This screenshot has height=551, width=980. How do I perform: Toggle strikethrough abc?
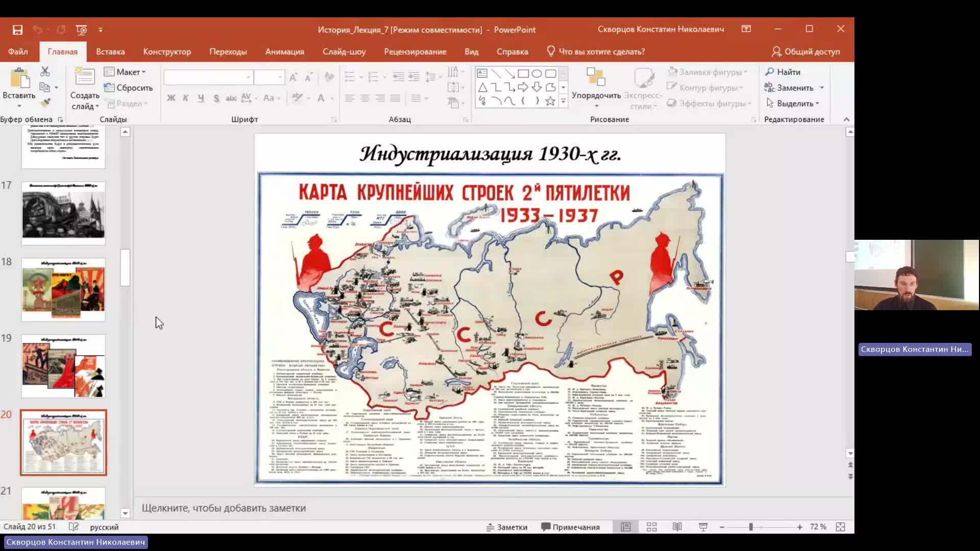231,98
